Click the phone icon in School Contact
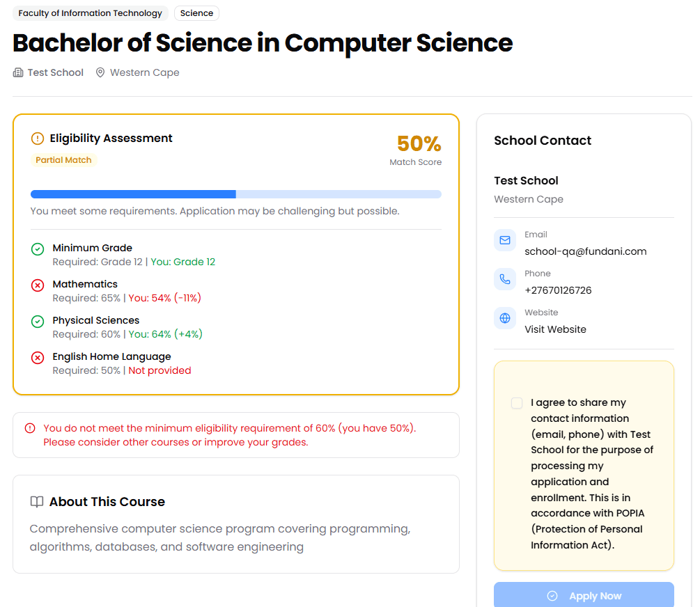Image resolution: width=700 pixels, height=607 pixels. [505, 280]
